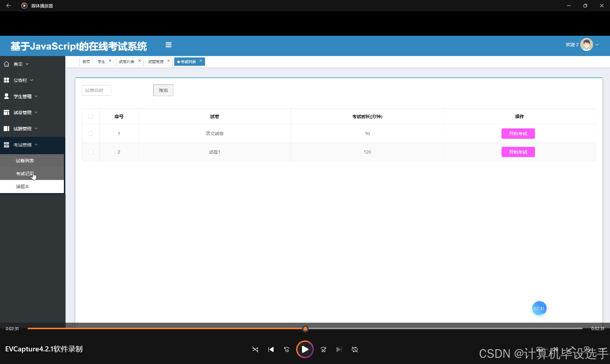Collapse the 考试管理 sidebar menu

23,145
